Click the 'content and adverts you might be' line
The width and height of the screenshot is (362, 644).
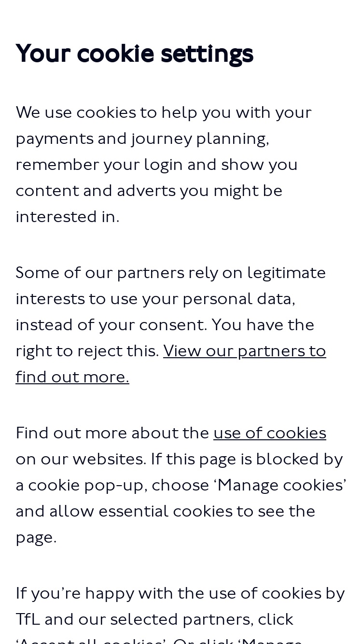[x=149, y=191]
